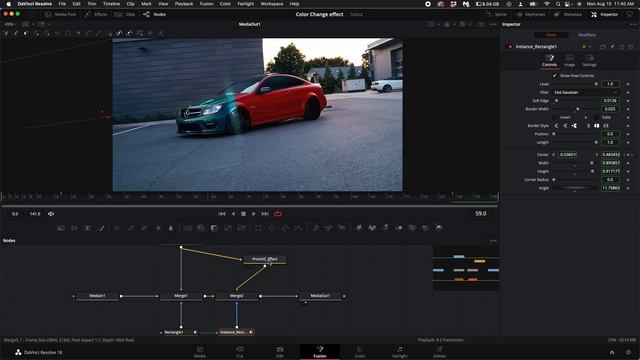Mute audio with the speaker icon
This screenshot has width=640, height=360.
[51, 213]
